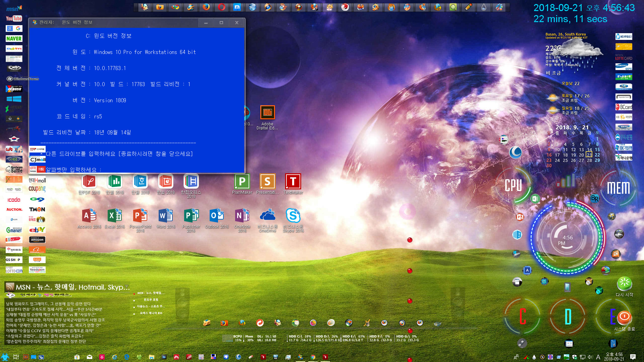The width and height of the screenshot is (644, 362).
Task: Open Windows Forum sidebar shortcut
Action: click(23, 79)
